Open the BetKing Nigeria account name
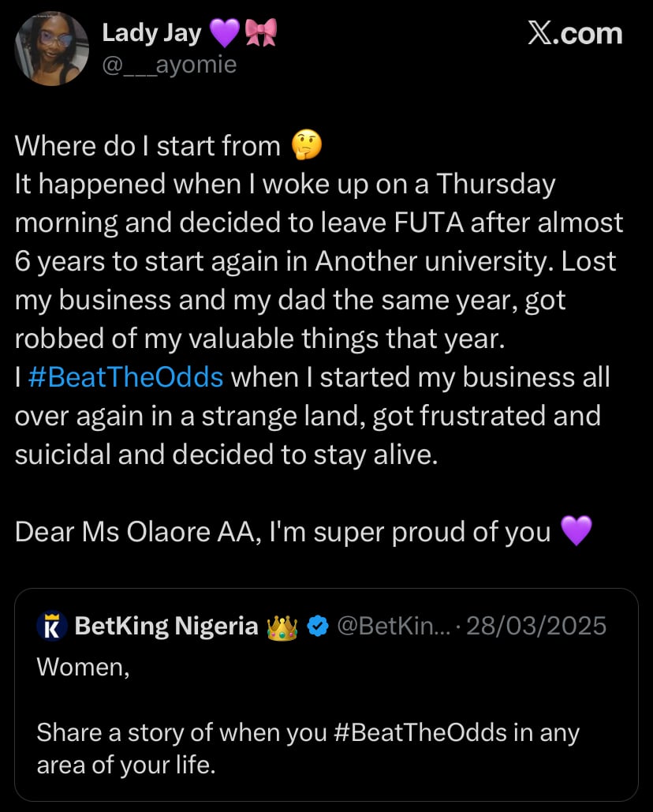Screen dimensions: 653x812 tap(166, 627)
